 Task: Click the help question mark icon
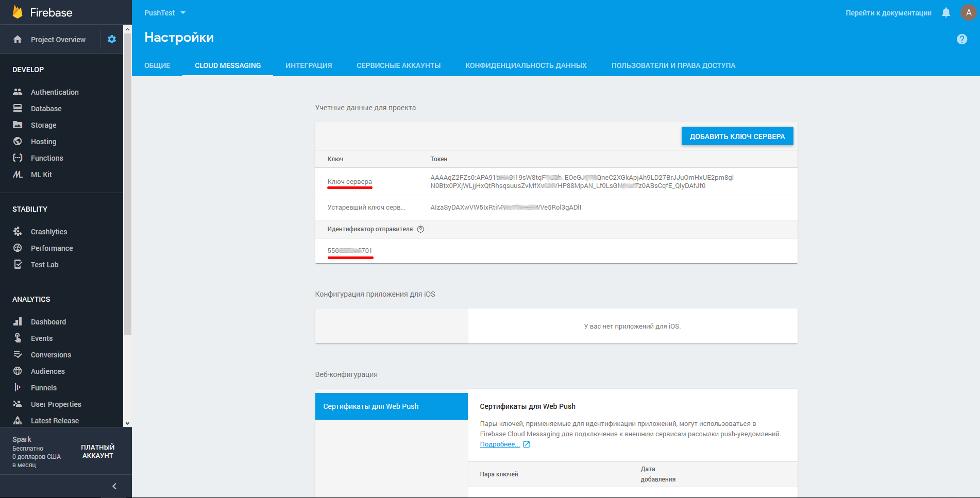[x=961, y=39]
